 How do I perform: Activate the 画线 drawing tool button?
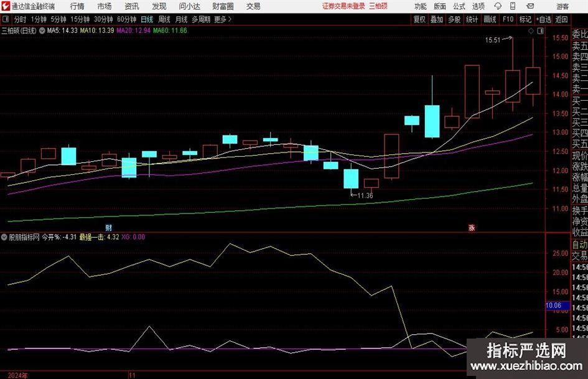click(x=490, y=19)
